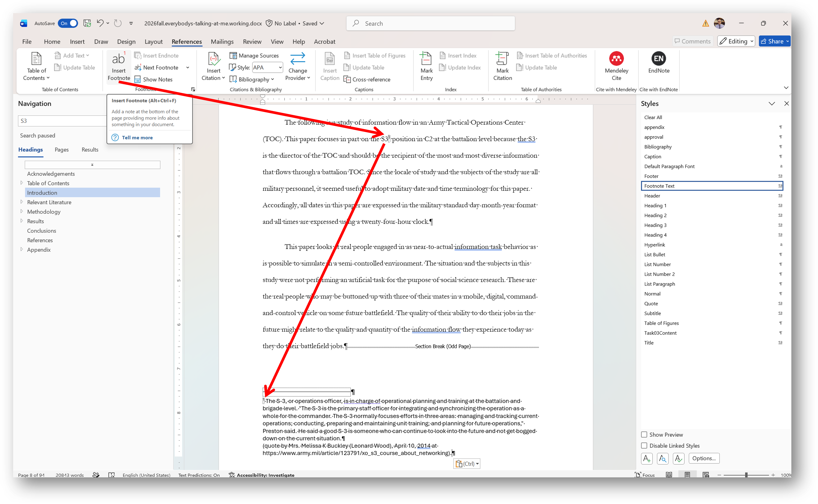Toggle the AutoSave switch

68,23
